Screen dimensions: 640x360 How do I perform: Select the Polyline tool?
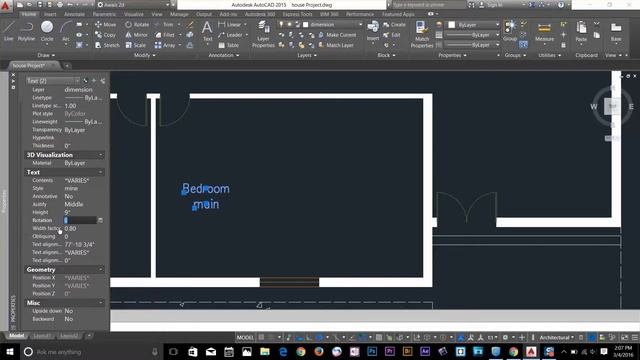(26, 31)
